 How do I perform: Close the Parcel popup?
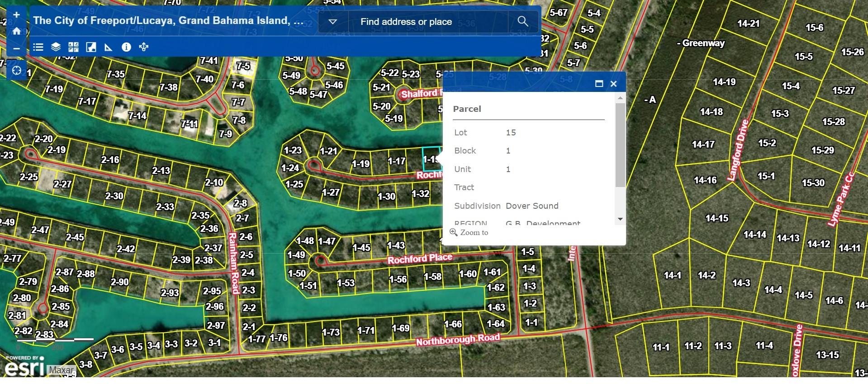tap(613, 84)
